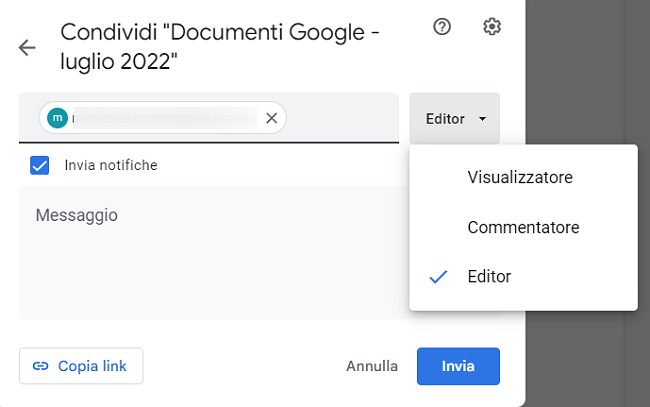Click the Copia link button

click(81, 366)
